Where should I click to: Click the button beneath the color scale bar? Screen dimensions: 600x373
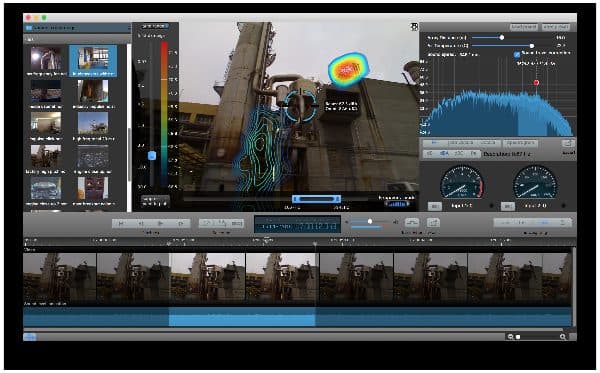coord(155,201)
